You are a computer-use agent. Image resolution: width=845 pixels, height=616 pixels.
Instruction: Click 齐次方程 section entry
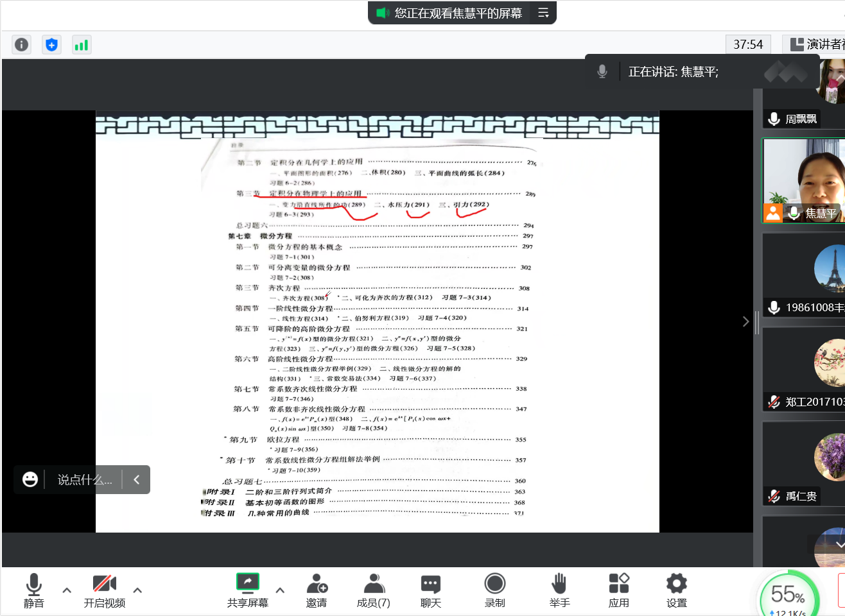click(284, 288)
